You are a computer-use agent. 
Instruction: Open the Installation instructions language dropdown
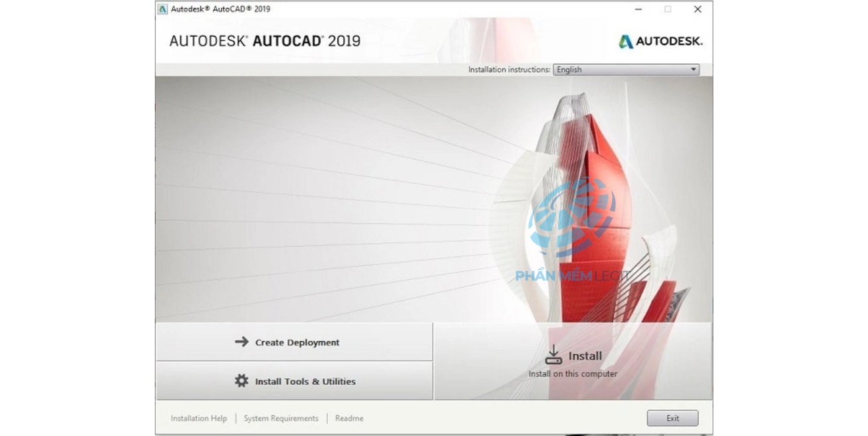pos(626,69)
